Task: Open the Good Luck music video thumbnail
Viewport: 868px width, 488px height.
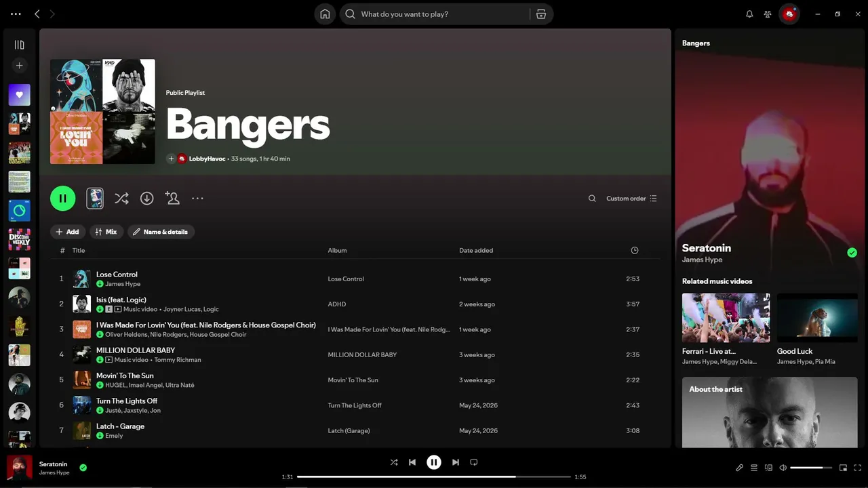Action: click(817, 317)
